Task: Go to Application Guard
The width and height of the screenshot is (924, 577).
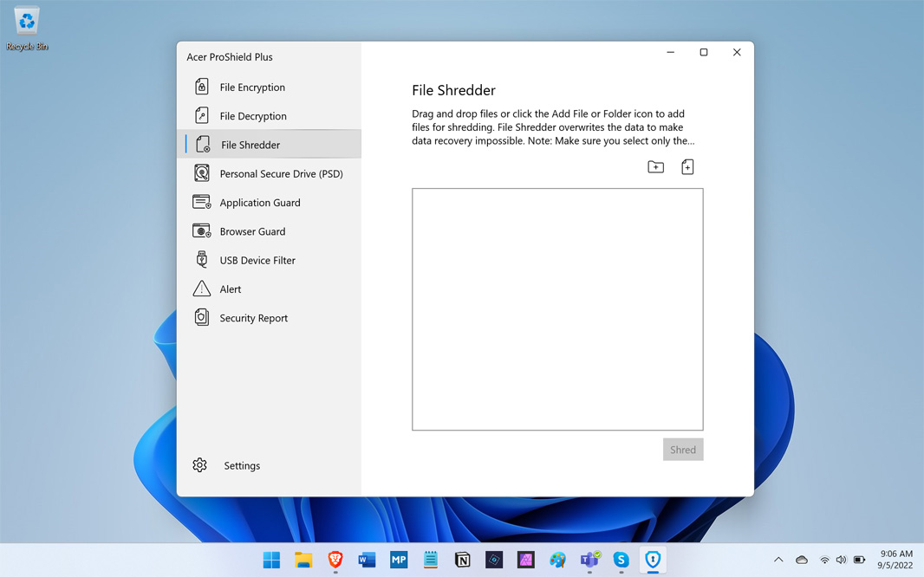Action: [x=259, y=203]
